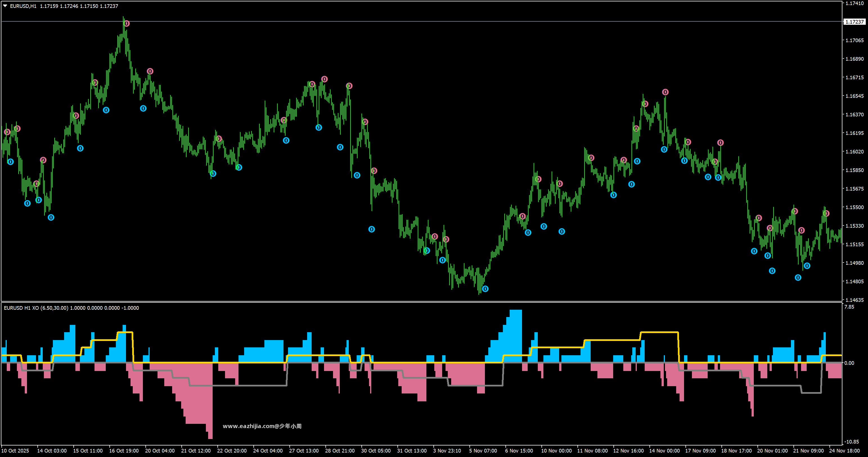Click price axis label 1.15155

click(854, 244)
